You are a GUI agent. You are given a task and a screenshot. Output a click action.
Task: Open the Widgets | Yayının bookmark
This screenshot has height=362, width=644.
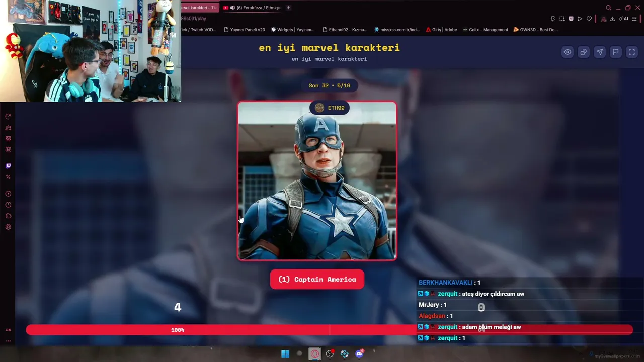(293, 30)
